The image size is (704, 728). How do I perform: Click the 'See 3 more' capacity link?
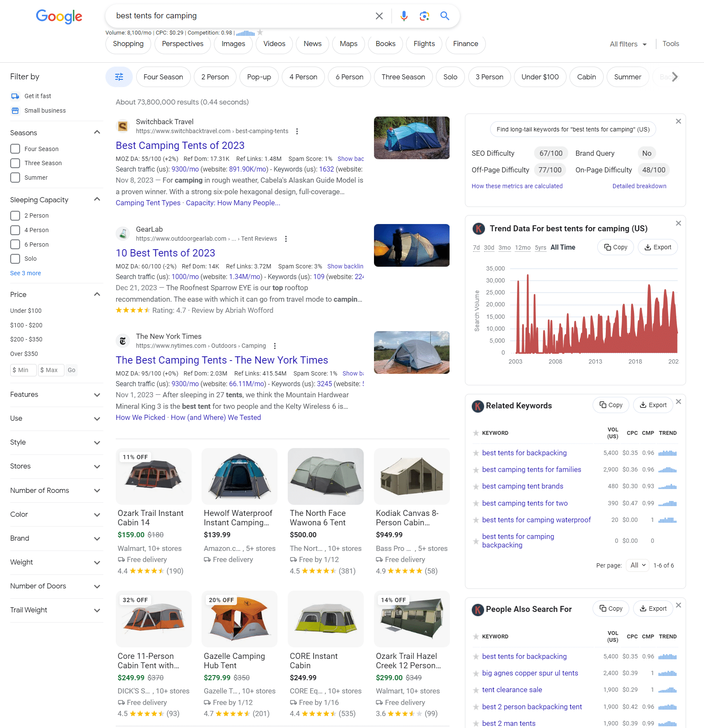click(x=26, y=273)
